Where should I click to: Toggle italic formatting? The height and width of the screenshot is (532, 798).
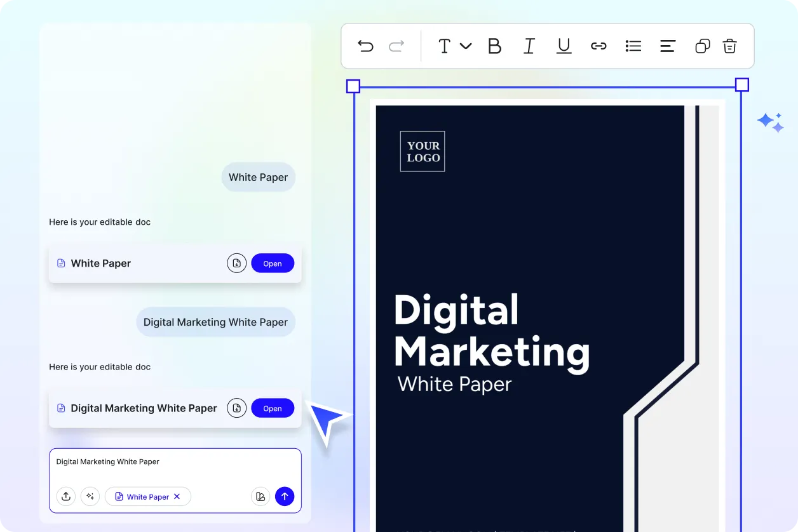click(529, 46)
